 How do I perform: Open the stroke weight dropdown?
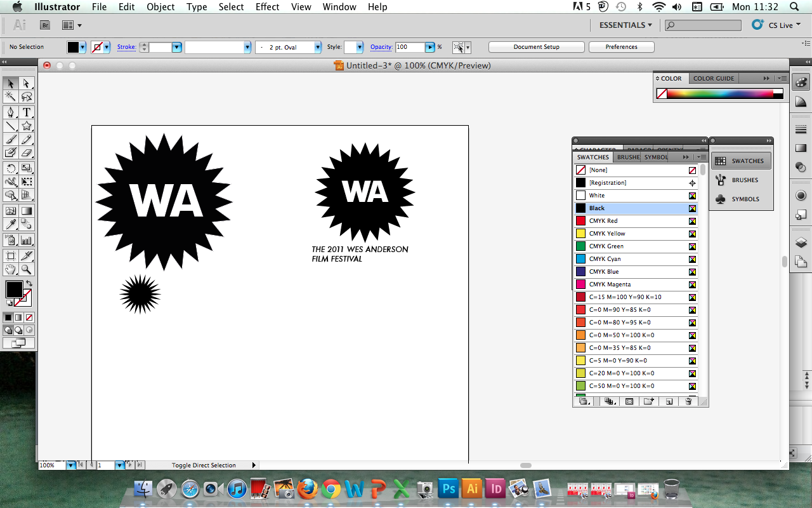point(177,47)
